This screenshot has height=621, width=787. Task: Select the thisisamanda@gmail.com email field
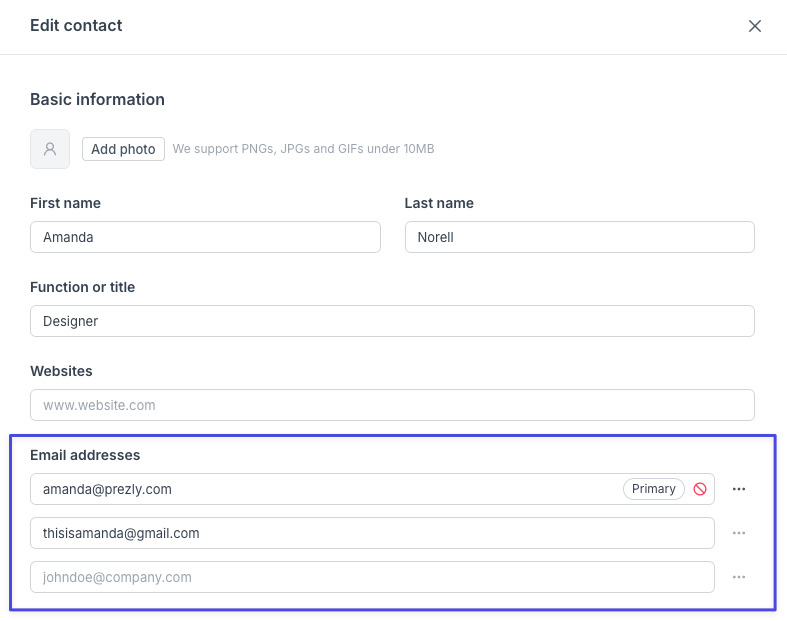(372, 533)
